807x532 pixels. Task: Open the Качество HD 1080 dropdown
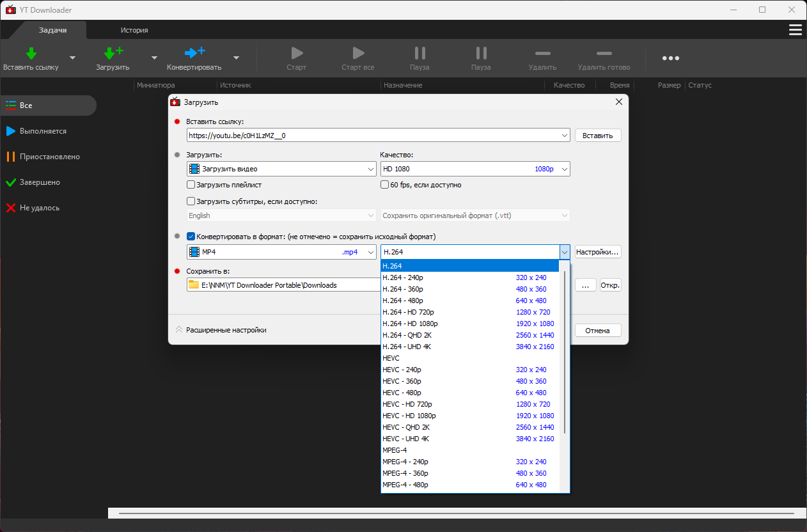pos(475,169)
